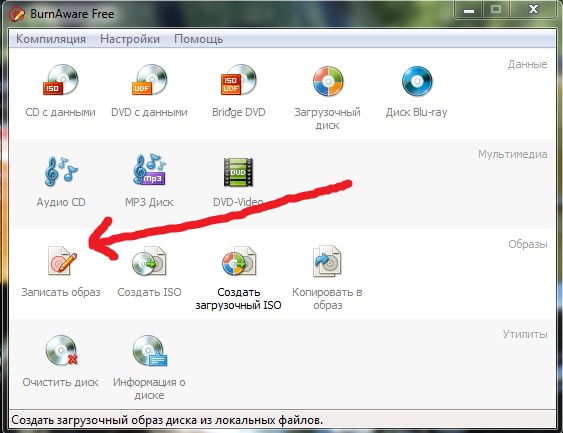Choose the Диск Blu-ray icon
This screenshot has height=433, width=563.
pos(417,81)
